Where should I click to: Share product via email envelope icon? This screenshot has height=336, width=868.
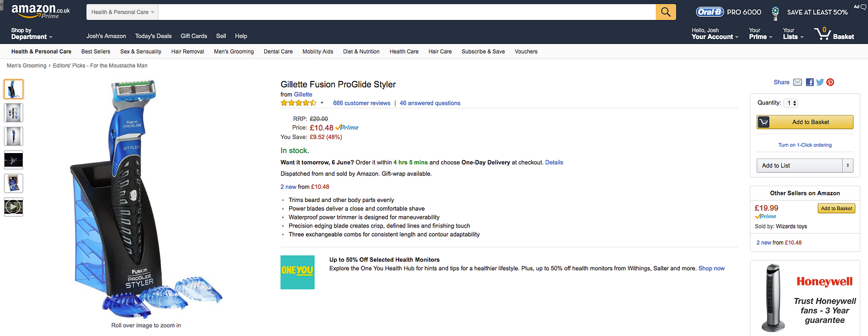pyautogui.click(x=797, y=83)
